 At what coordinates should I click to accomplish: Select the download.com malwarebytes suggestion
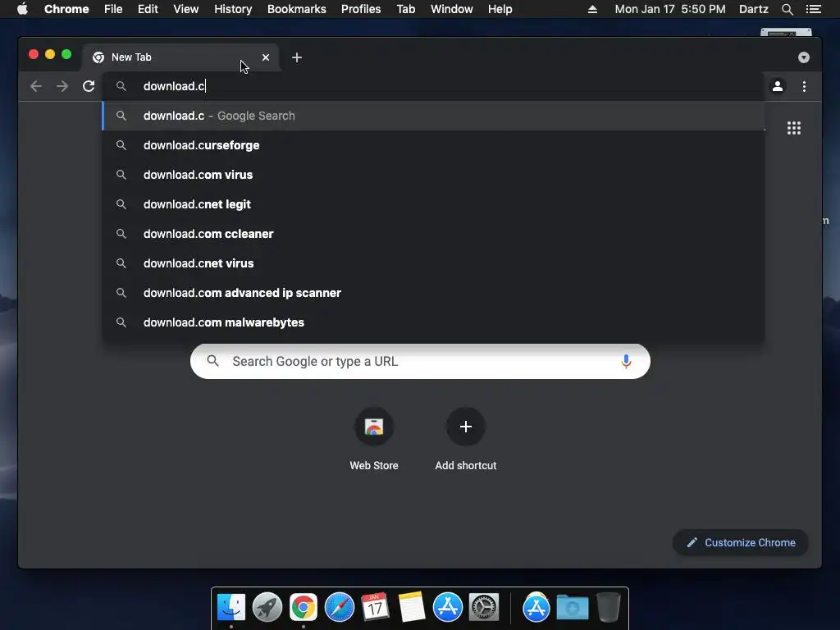tap(433, 322)
